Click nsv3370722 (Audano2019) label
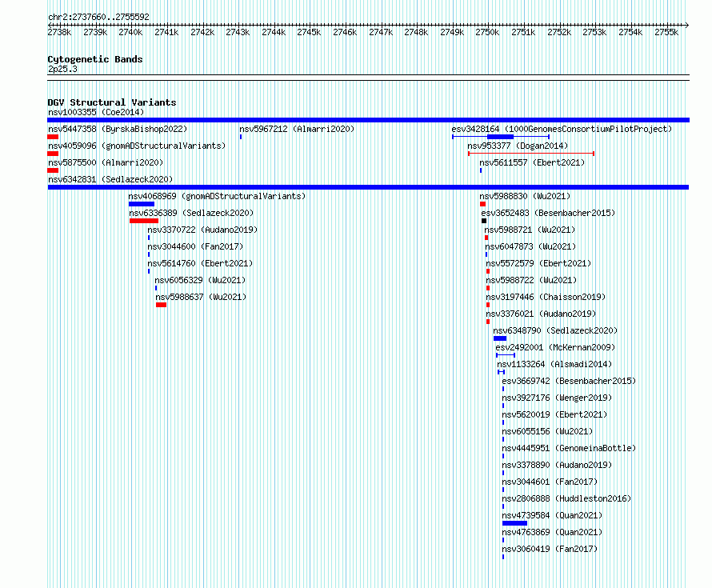 202,230
